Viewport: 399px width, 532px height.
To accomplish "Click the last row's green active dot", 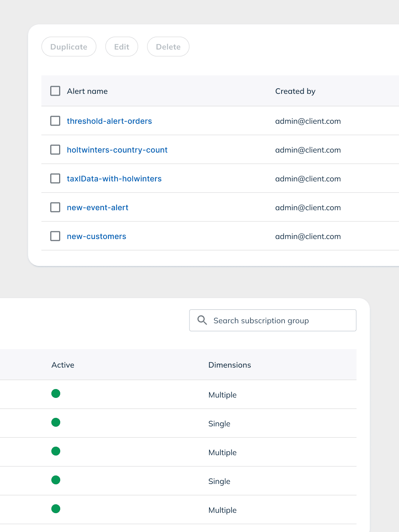I will (x=56, y=509).
